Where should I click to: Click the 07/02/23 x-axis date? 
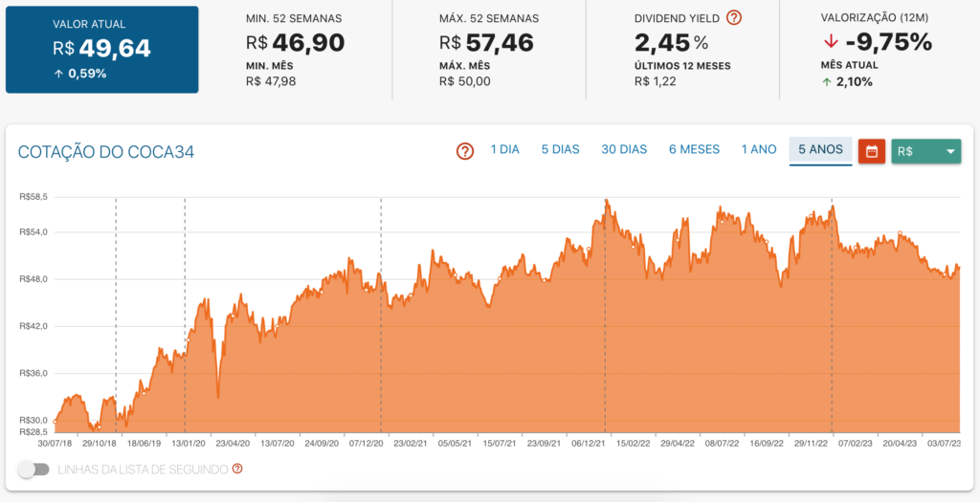coord(855,443)
